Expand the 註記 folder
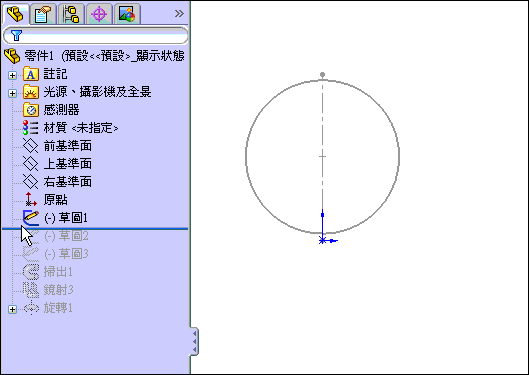 (12, 75)
